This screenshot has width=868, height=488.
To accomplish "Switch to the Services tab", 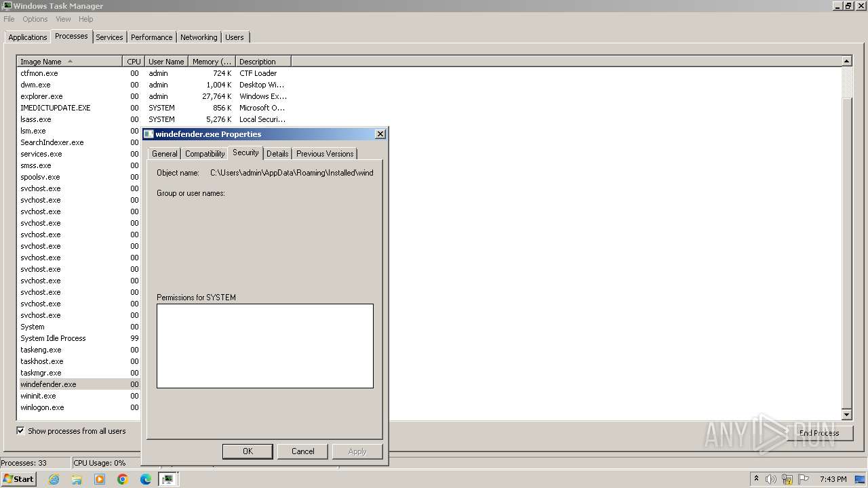I will point(109,37).
